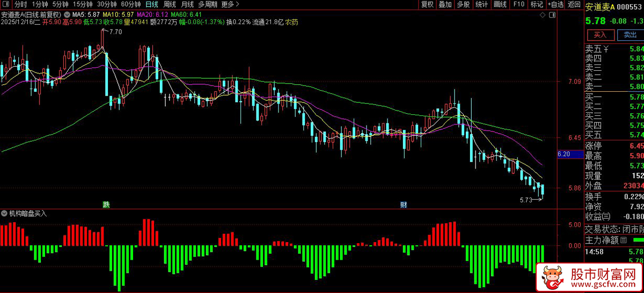The height and width of the screenshot is (293, 644).
Task: Click the panel layout icon at top-left
Action: point(6,5)
